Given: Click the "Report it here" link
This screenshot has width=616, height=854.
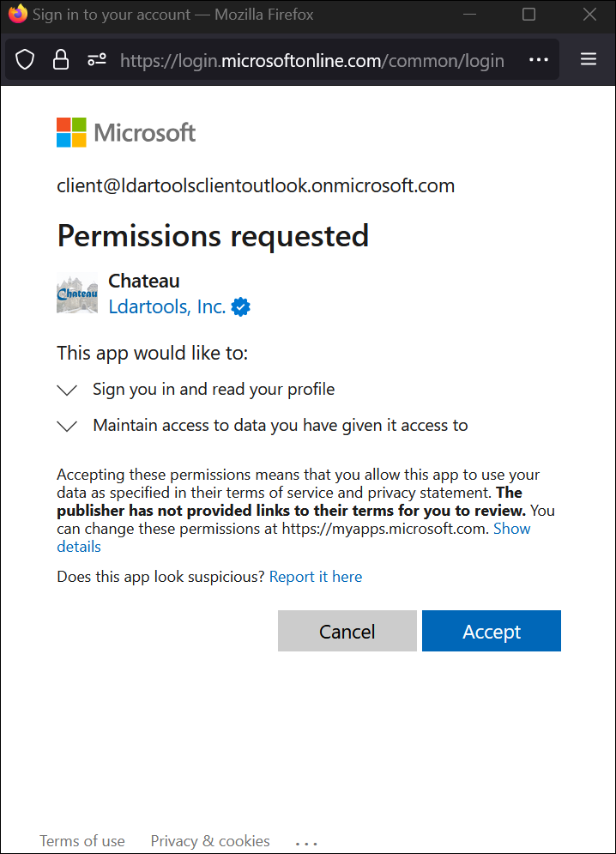Looking at the screenshot, I should pyautogui.click(x=316, y=577).
